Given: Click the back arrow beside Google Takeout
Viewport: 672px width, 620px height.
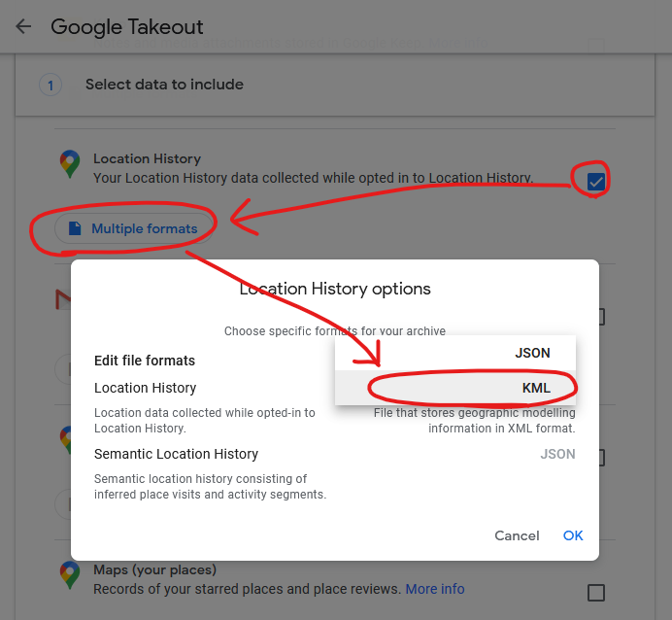Looking at the screenshot, I should 23,26.
